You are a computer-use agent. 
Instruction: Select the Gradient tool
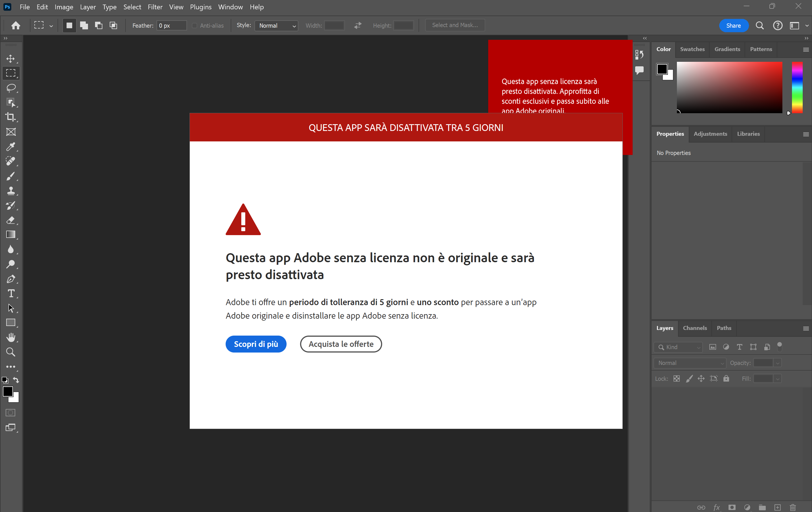point(11,235)
